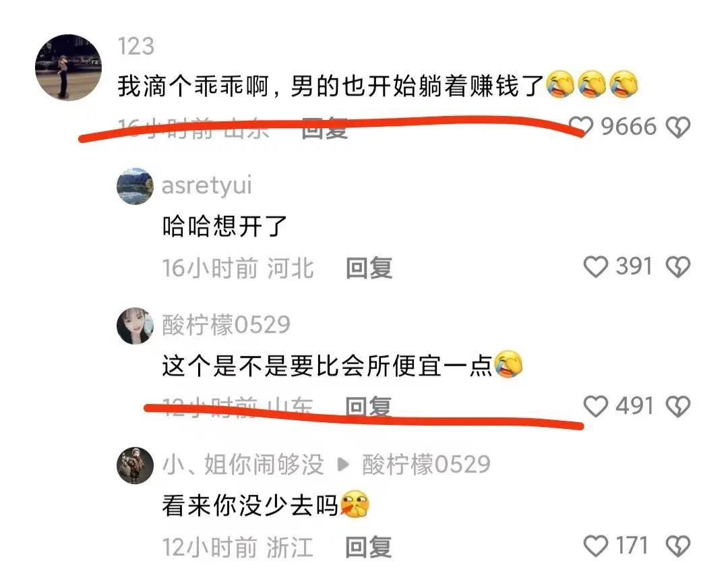Like 酸柠檬0529's comment with 491 likes
Screen dimensions: 728x578
coord(596,407)
